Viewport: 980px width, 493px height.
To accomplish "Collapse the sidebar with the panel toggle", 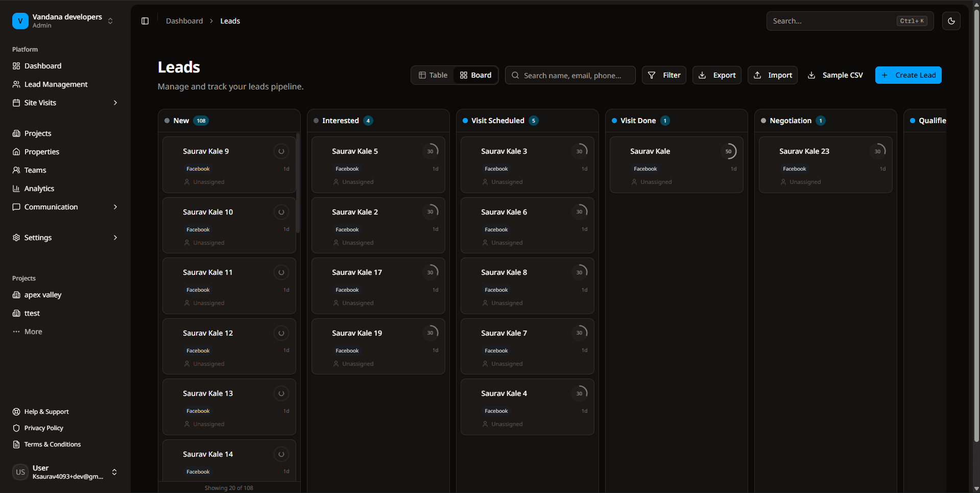I will coord(145,21).
